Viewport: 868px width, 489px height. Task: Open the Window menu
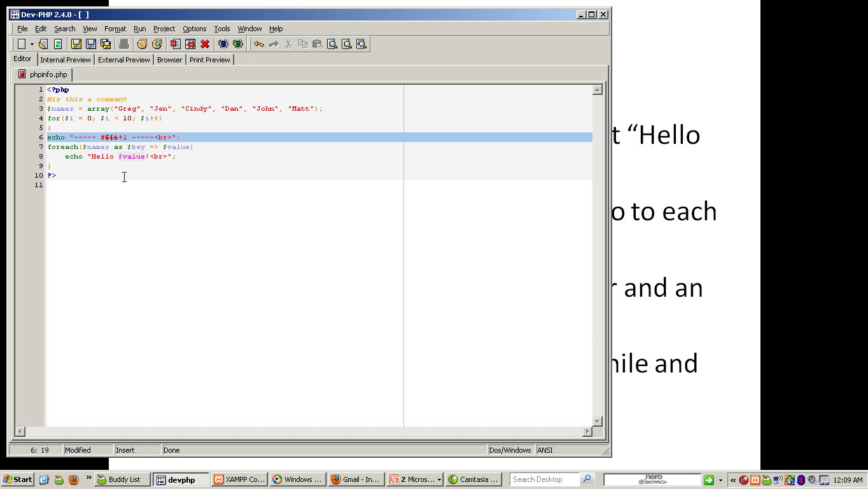coord(249,29)
